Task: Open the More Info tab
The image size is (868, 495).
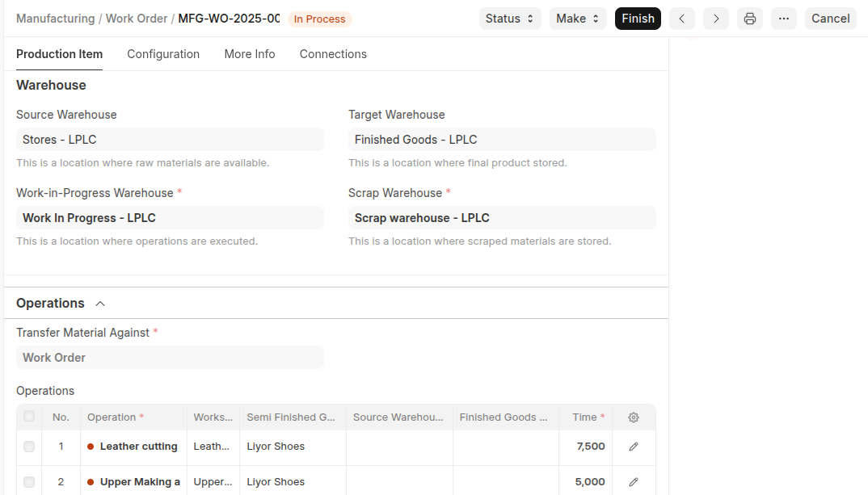Action: point(250,54)
